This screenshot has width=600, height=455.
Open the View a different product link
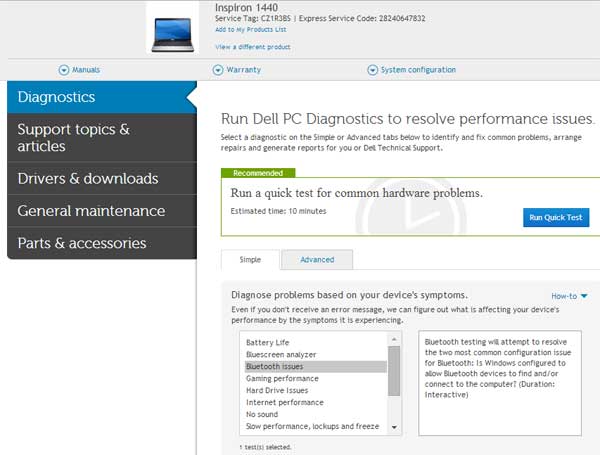click(x=253, y=47)
